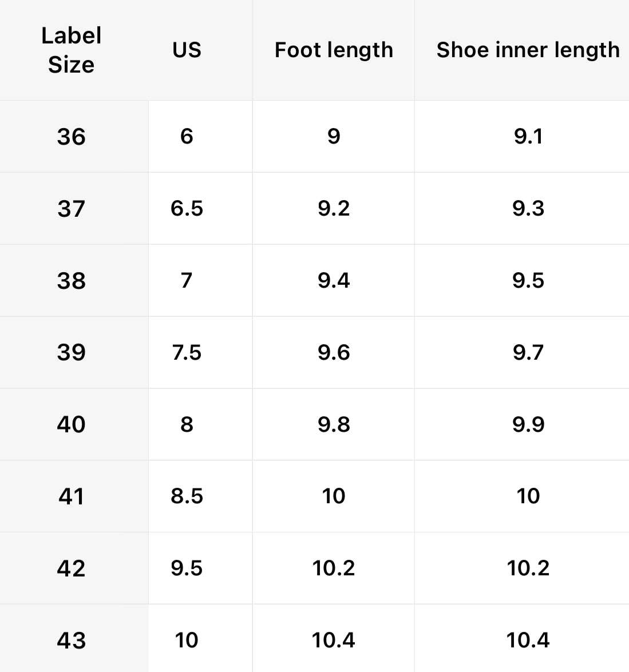
Task: Select label size 43 cell
Action: tap(72, 640)
